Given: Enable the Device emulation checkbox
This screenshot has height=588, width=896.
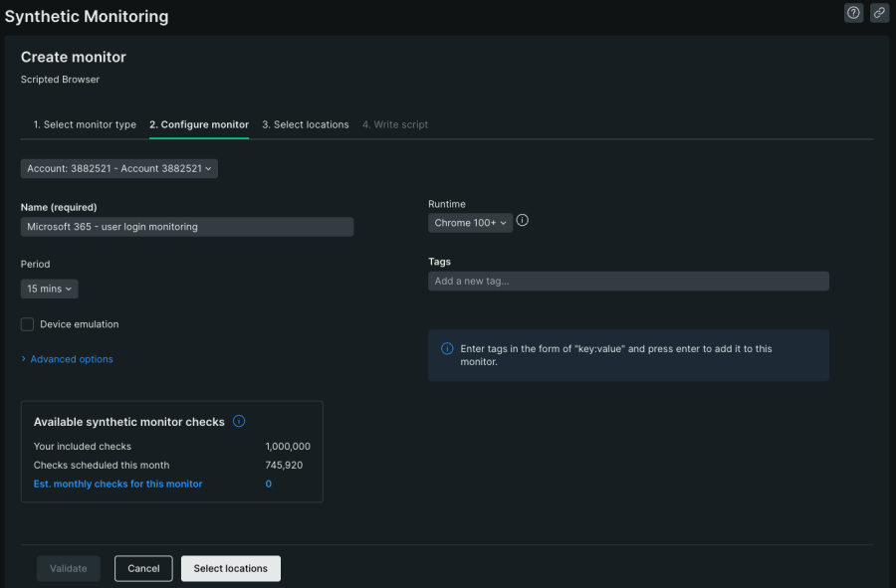Looking at the screenshot, I should [28, 324].
